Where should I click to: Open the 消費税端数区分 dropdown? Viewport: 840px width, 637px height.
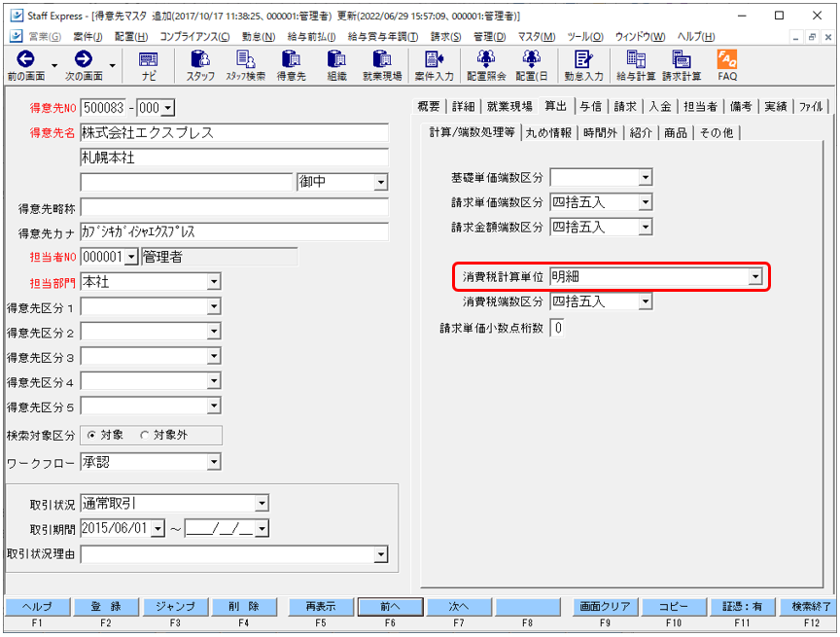646,302
